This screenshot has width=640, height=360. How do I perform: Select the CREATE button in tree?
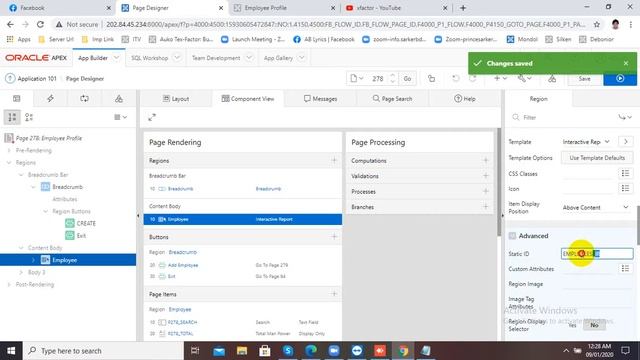[86, 223]
